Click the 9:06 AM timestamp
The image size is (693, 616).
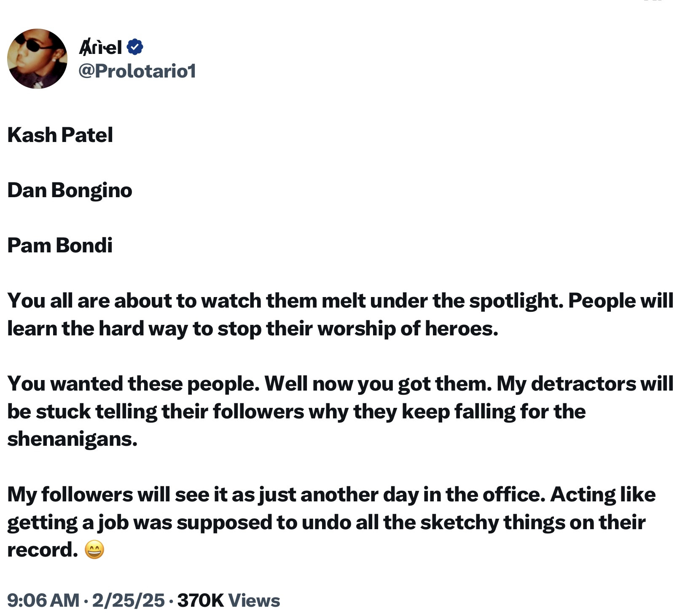43,600
